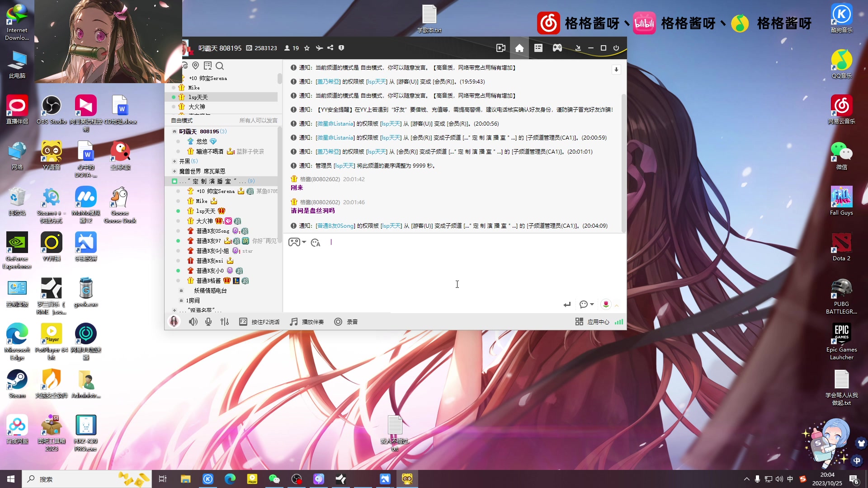Open the channel notice board icon
Screen dimensions: 868x488
pyautogui.click(x=208, y=66)
